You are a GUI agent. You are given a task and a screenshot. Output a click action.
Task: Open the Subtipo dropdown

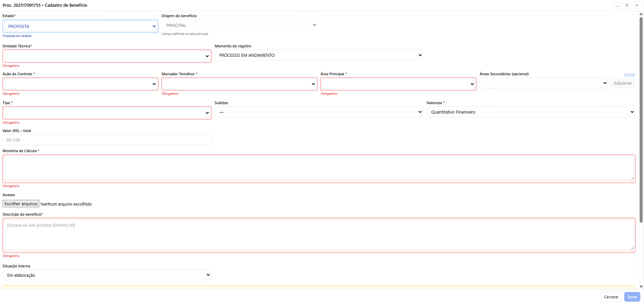pos(318,112)
